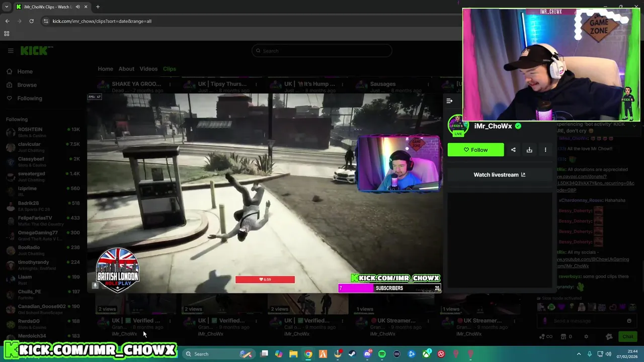
Task: Open sweatergxd channel in Following list
Action: 43,176
